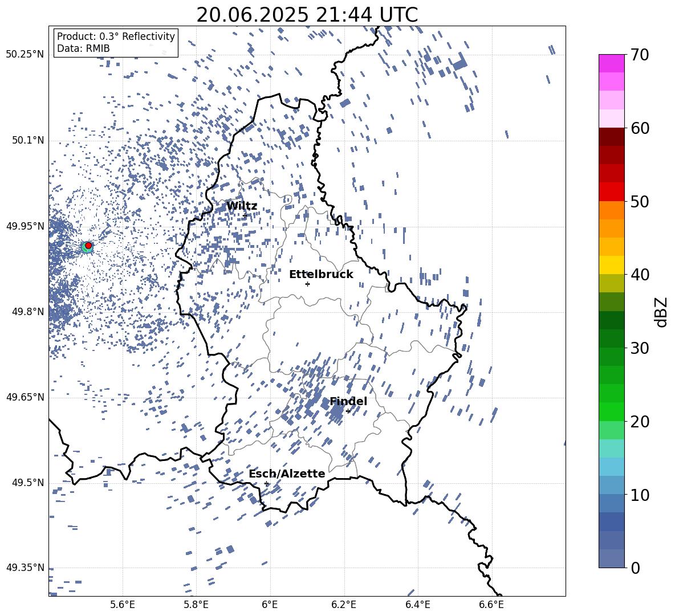Click the dark maroon colorbar swatch below 60
This screenshot has height=616, width=675.
(x=611, y=137)
